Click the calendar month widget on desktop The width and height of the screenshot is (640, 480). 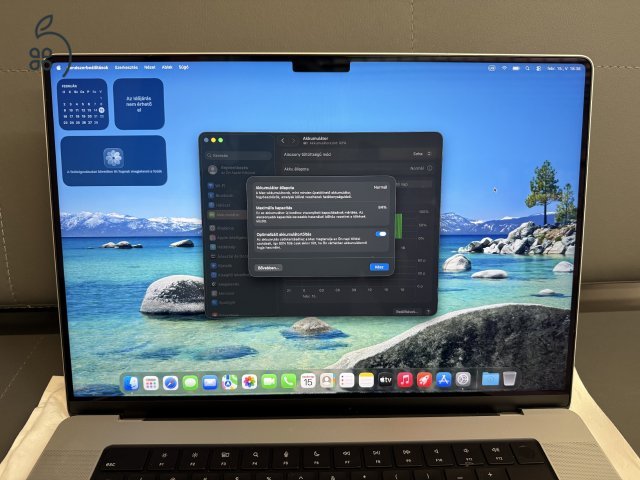click(x=83, y=104)
